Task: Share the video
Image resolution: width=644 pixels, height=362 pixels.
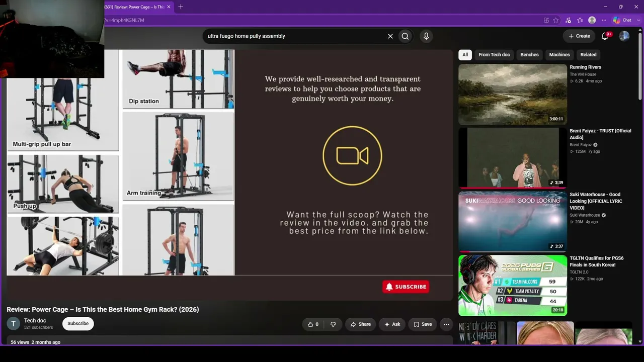Action: point(360,324)
